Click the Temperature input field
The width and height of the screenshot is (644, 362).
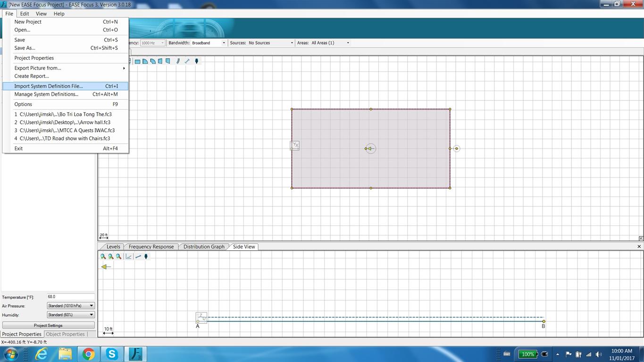[70, 297]
